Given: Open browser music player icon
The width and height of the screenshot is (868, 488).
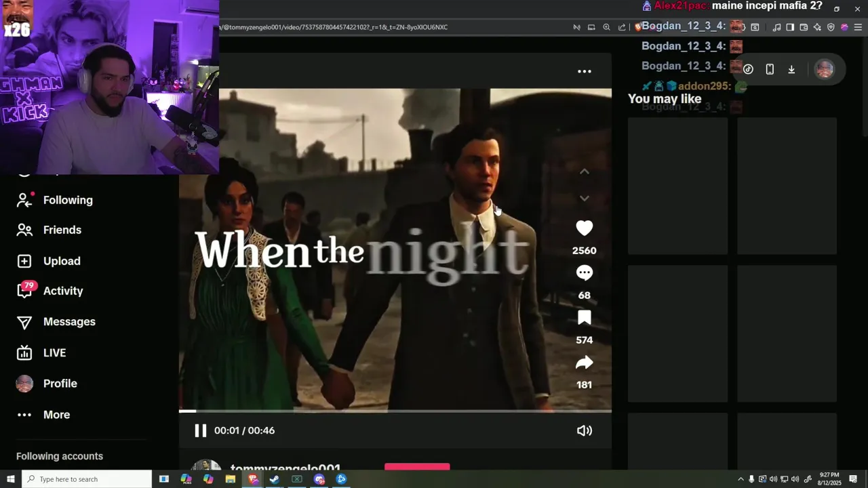Looking at the screenshot, I should [776, 27].
